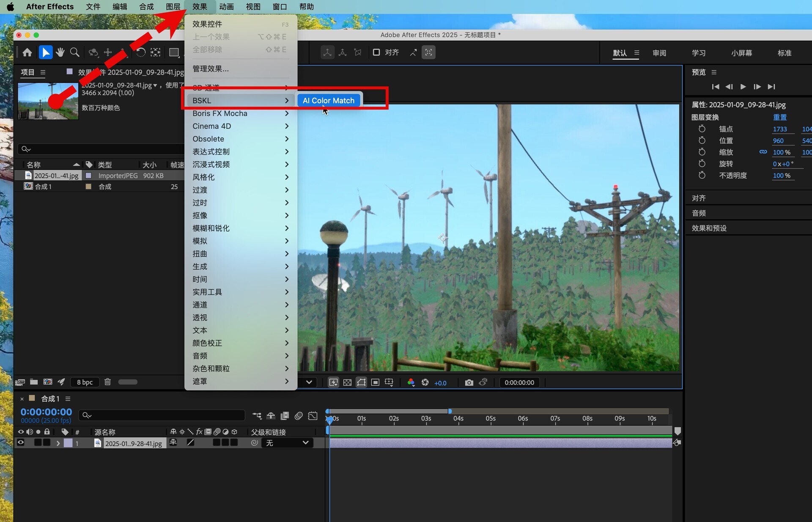Select the Rectangle shape tool
The height and width of the screenshot is (522, 812).
[x=174, y=52]
